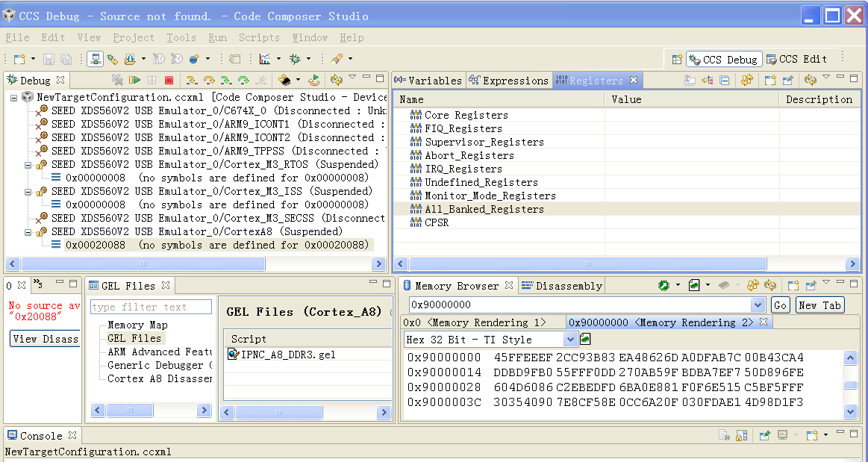Image resolution: width=868 pixels, height=462 pixels.
Task: Click the Reset CPU chip icon
Action: pyautogui.click(x=284, y=80)
